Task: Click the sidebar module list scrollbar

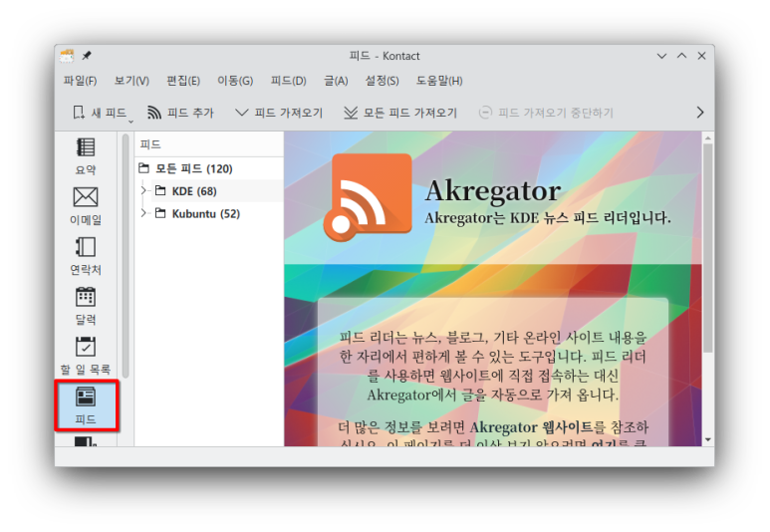Action: click(x=126, y=255)
